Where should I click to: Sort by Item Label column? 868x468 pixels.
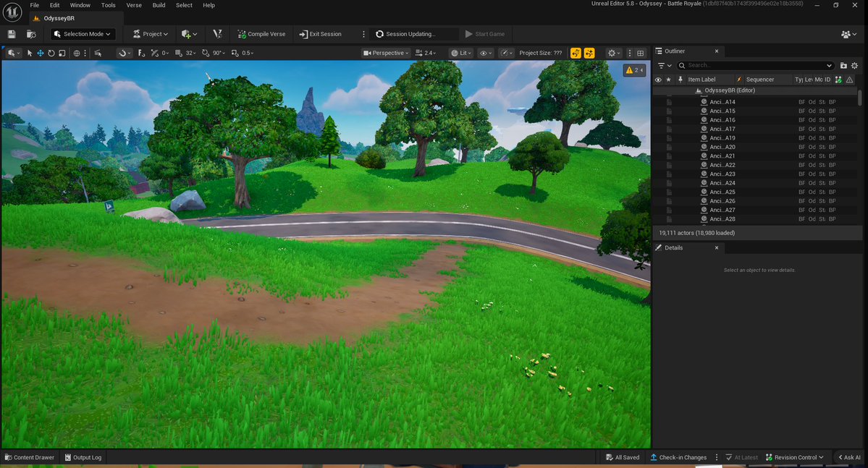[701, 80]
